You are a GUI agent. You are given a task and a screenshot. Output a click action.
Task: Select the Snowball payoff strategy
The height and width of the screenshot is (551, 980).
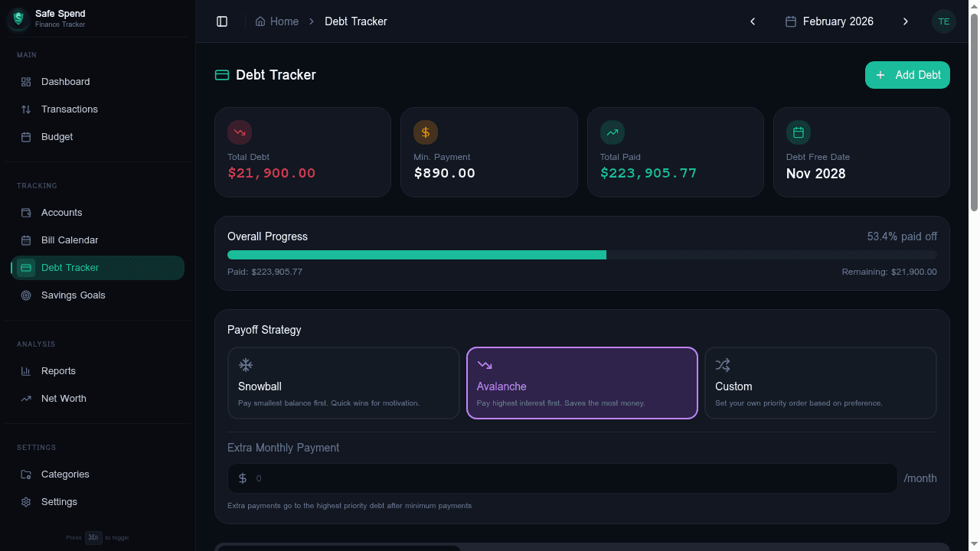click(343, 383)
